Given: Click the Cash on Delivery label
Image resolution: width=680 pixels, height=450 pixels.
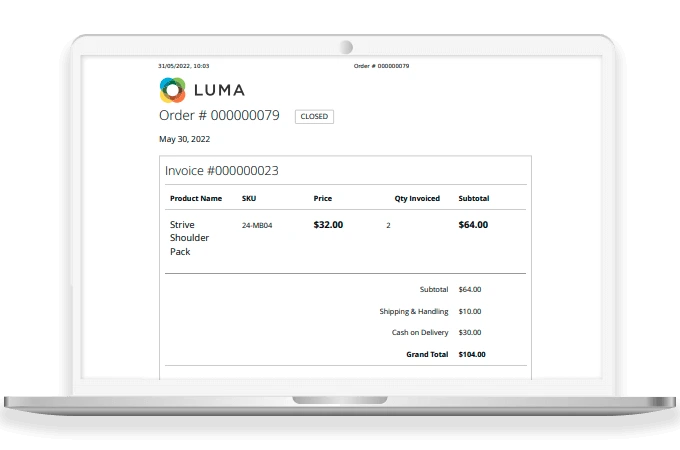Looking at the screenshot, I should pyautogui.click(x=420, y=333).
